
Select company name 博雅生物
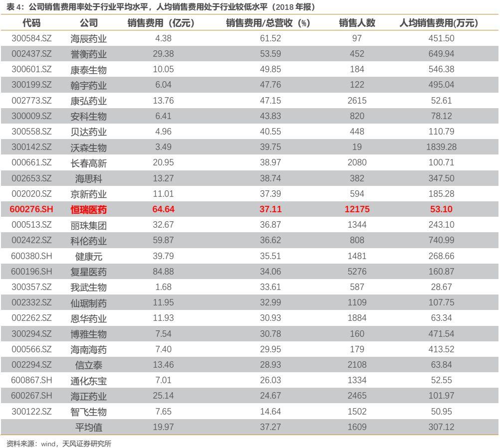89,334
